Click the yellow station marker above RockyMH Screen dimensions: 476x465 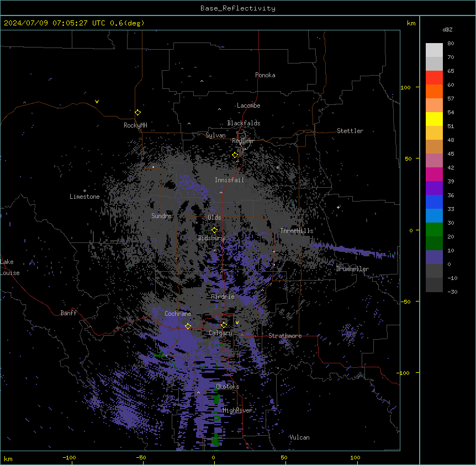(x=138, y=113)
